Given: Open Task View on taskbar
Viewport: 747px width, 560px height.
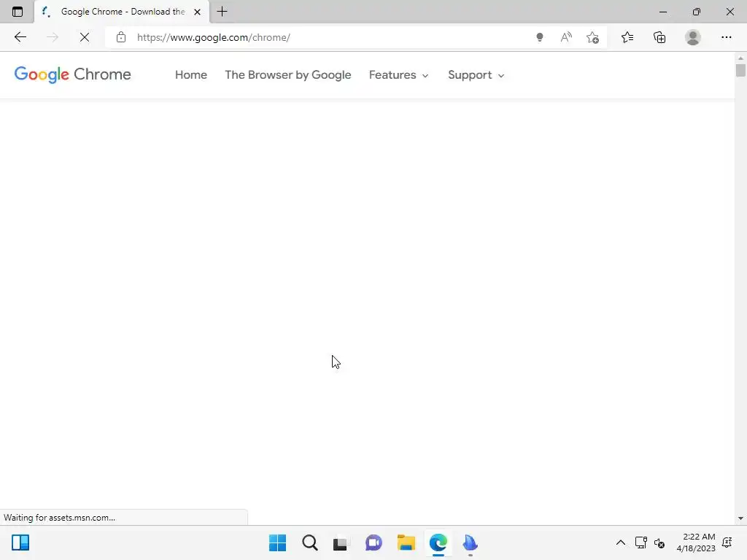Looking at the screenshot, I should click(x=340, y=542).
